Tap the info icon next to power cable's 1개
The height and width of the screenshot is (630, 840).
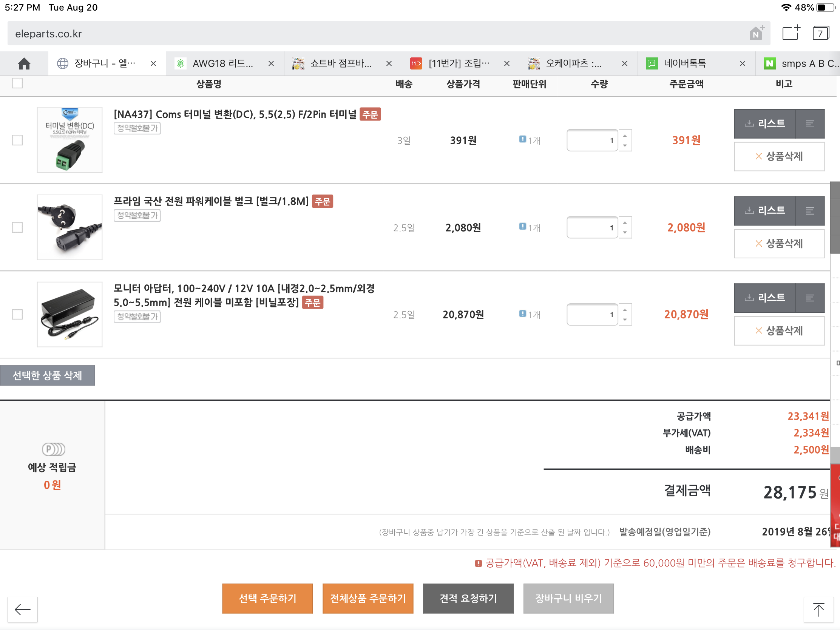pyautogui.click(x=522, y=227)
